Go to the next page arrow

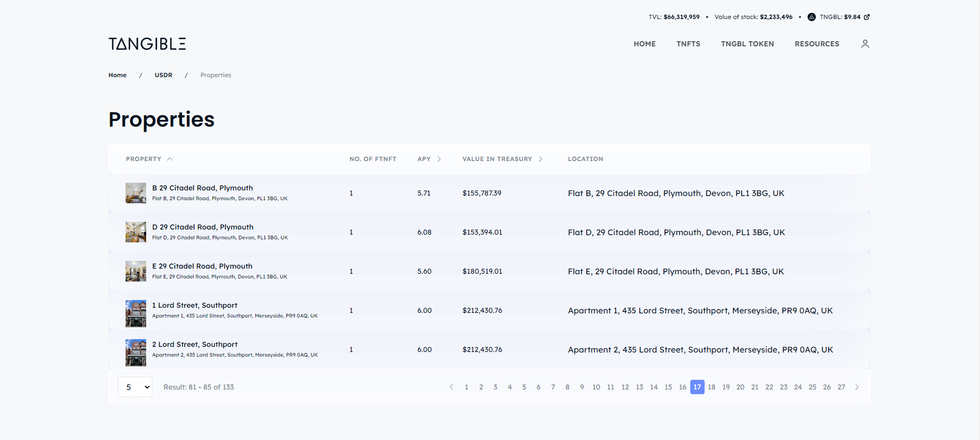[857, 387]
